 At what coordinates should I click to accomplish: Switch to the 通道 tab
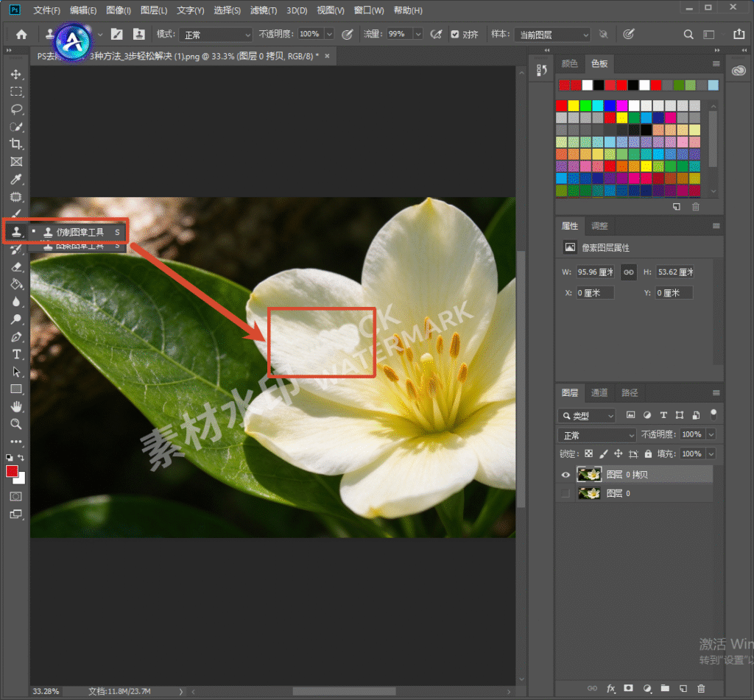[599, 393]
